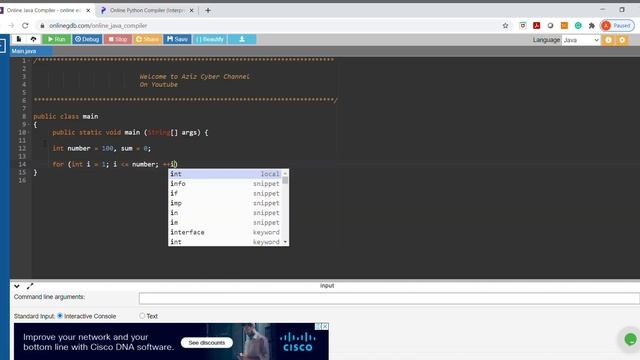Select Interactive Console radio button
This screenshot has height=360, width=640.
click(60, 316)
